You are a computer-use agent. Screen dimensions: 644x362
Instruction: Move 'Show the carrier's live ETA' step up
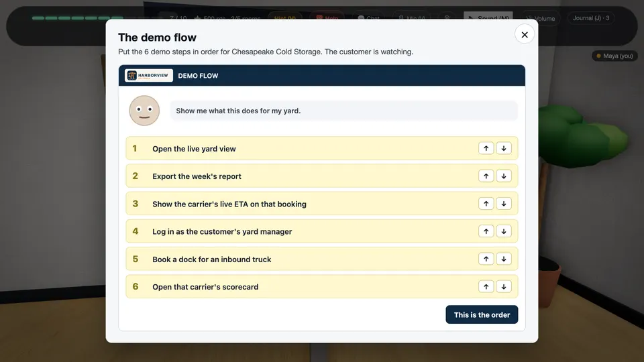[486, 204]
